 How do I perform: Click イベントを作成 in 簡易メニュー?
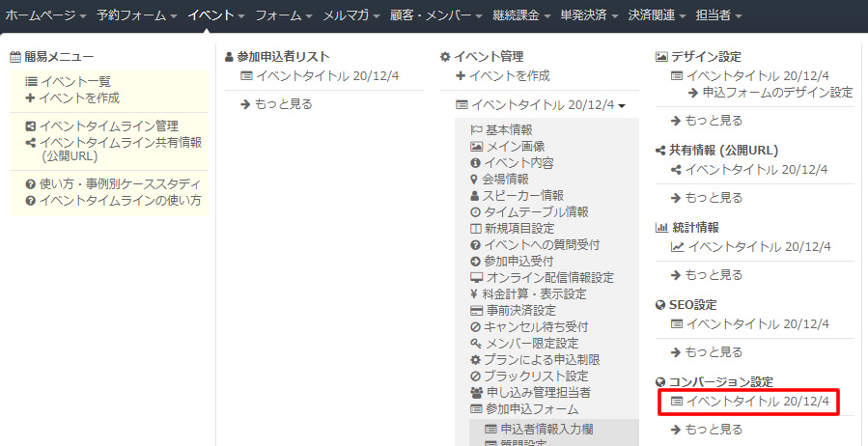click(x=79, y=98)
